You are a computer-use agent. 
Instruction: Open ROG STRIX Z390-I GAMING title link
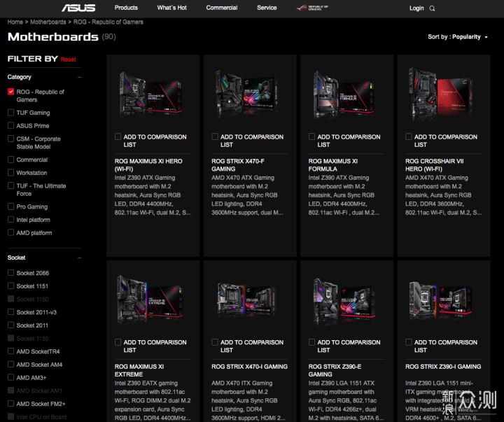(443, 367)
